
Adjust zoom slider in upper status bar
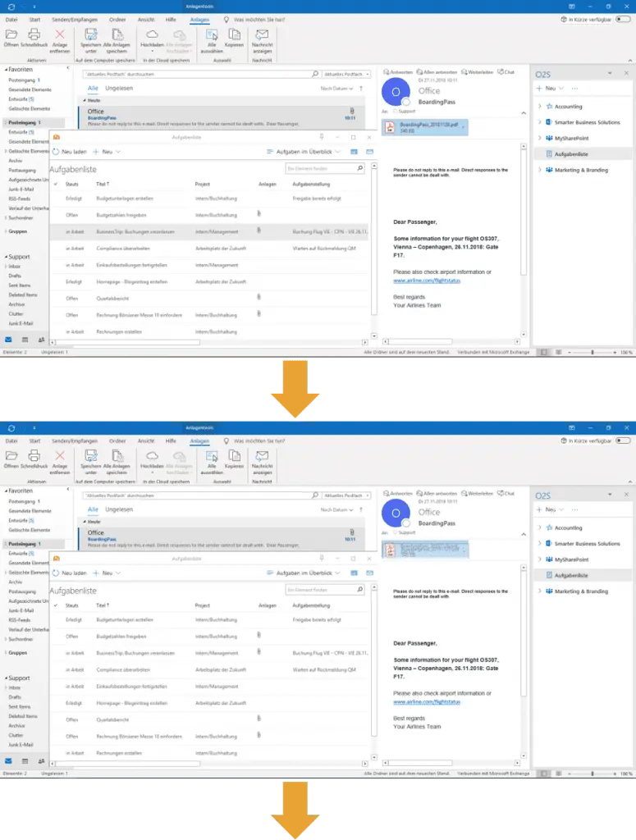click(592, 352)
